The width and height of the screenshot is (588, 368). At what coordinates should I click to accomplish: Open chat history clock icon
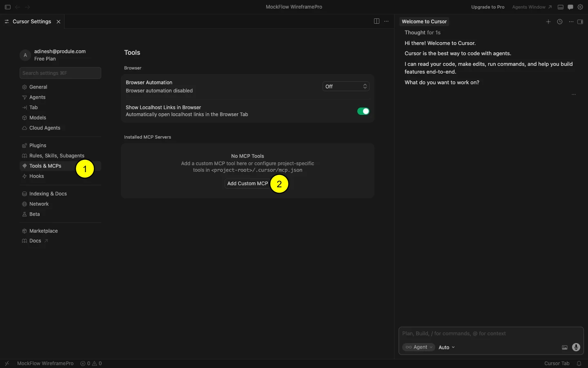[x=560, y=22]
